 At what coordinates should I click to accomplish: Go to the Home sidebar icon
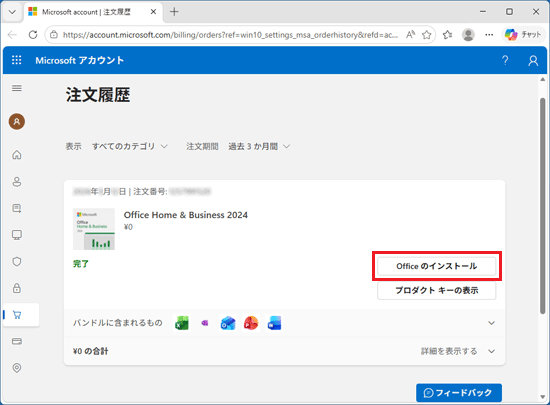[17, 155]
